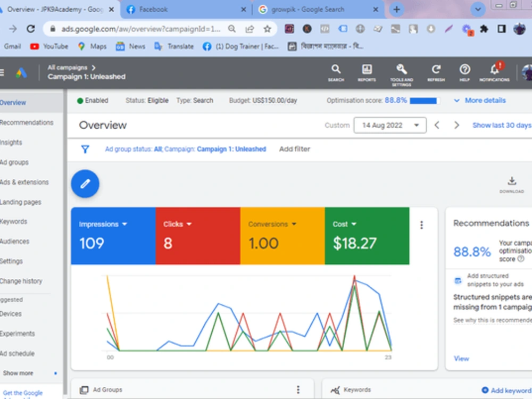This screenshot has height=399, width=532.
Task: Open Ad schedule in the sidebar
Action: (x=18, y=354)
